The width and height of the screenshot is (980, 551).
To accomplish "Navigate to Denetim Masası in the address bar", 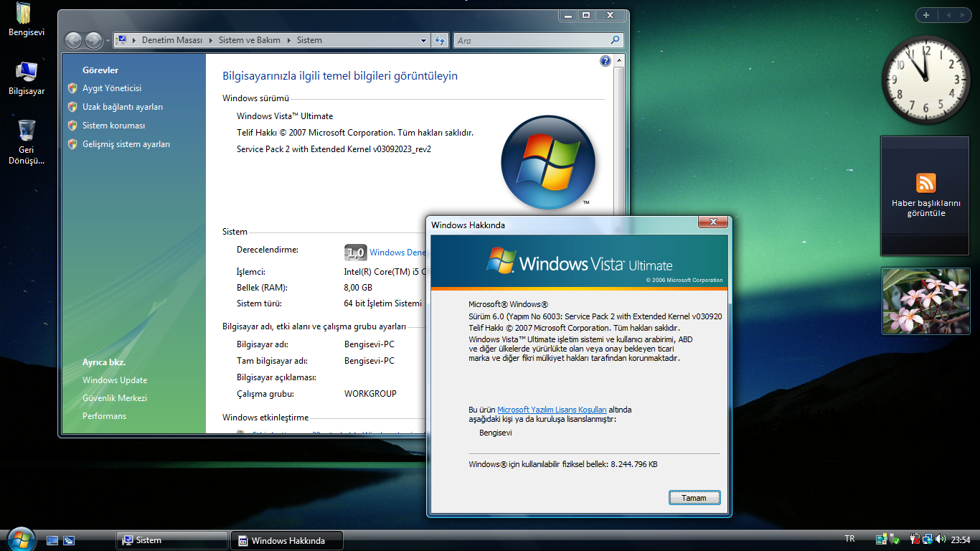I will click(172, 40).
